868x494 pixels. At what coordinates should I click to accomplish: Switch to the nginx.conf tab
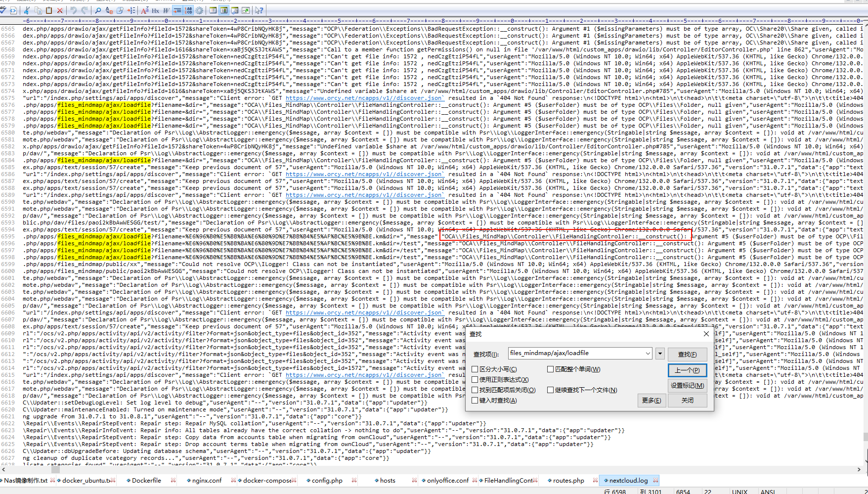[207, 480]
